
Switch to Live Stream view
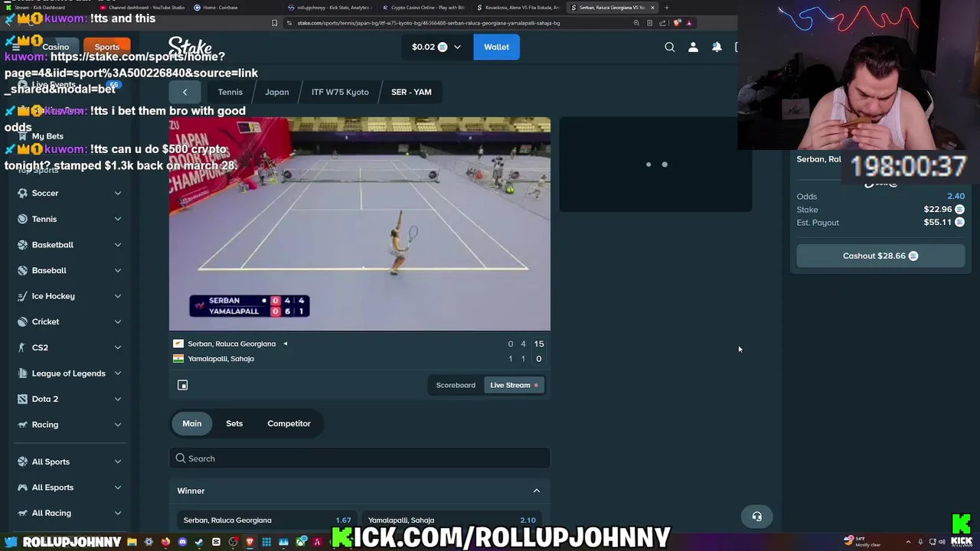514,385
